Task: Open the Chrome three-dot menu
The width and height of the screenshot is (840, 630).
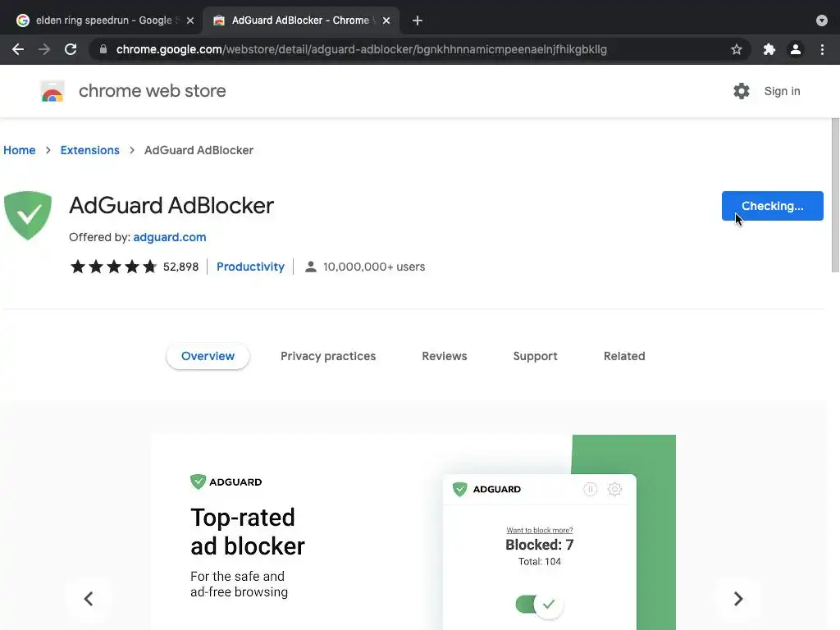Action: (x=822, y=49)
